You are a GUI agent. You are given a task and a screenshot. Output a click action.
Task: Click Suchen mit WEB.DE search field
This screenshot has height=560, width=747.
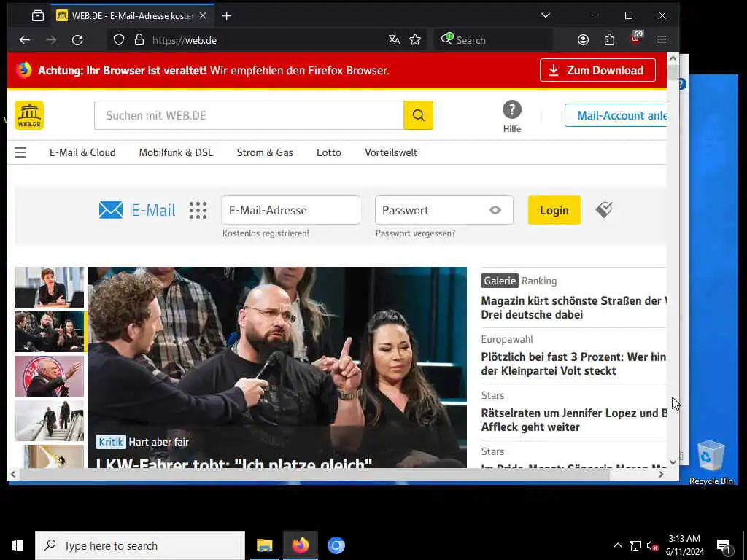point(249,115)
